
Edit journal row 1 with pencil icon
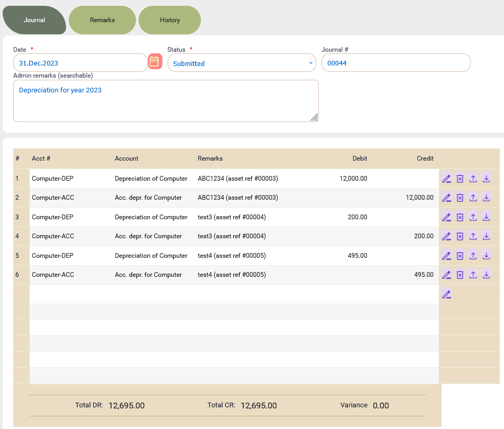(x=446, y=179)
